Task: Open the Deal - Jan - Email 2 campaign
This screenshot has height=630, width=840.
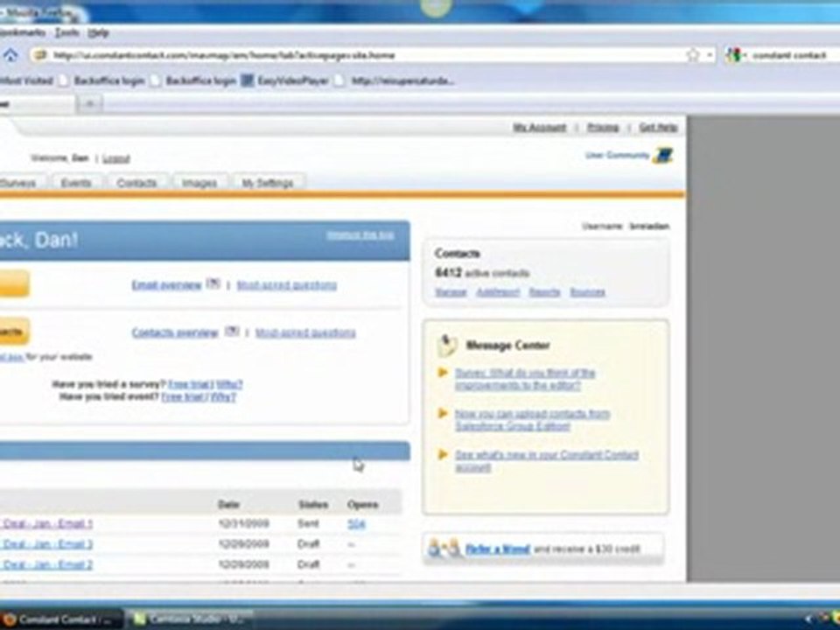Action: [47, 564]
